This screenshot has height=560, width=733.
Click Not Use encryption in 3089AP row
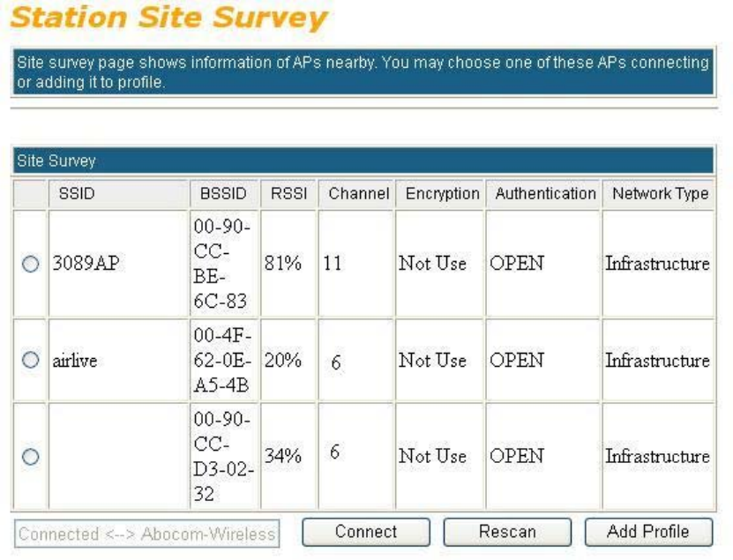[x=432, y=263]
